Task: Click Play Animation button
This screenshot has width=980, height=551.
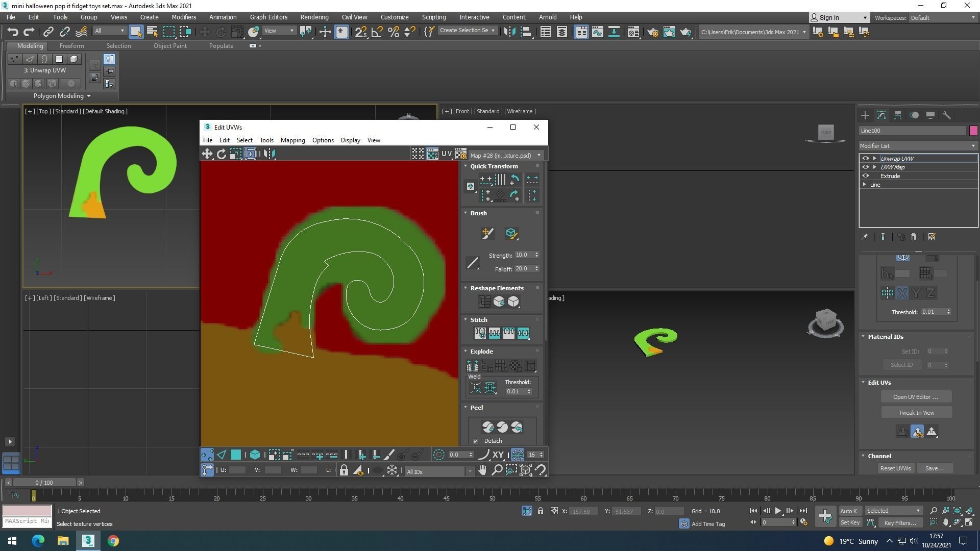Action: [x=778, y=511]
